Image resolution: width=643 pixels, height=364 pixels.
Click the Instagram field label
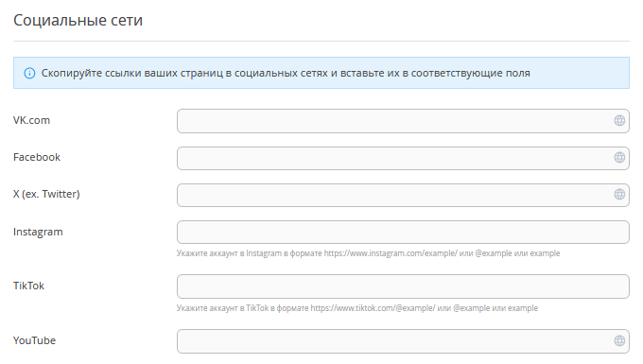point(38,232)
